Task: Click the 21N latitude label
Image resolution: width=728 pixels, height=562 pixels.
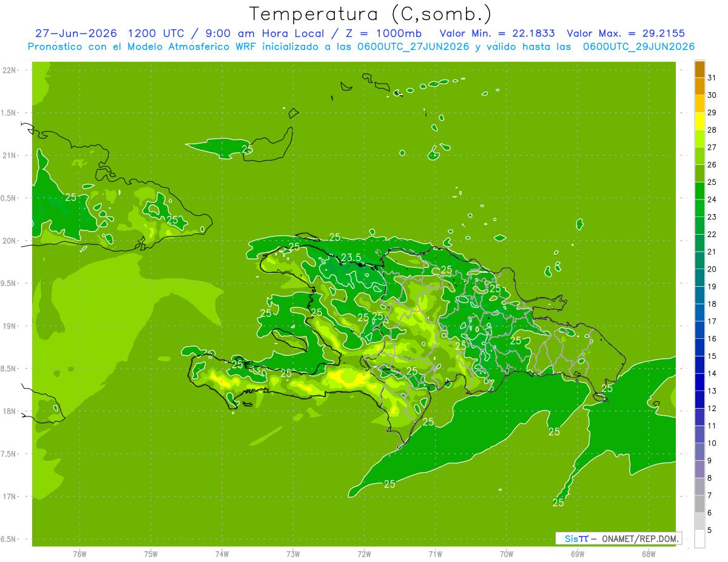Action: click(x=10, y=156)
